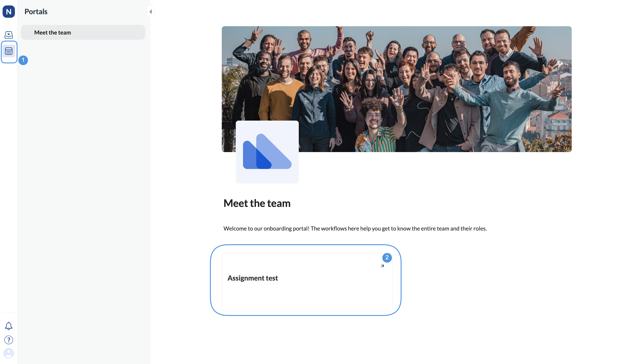Screen dimensions: 643x364
Task: Open the inbox tray icon
Action: 9,35
